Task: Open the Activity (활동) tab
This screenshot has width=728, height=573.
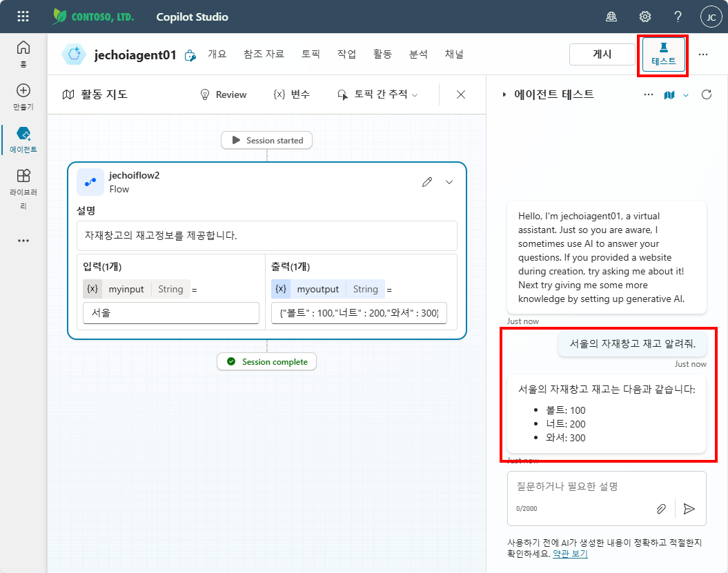Action: (x=382, y=54)
